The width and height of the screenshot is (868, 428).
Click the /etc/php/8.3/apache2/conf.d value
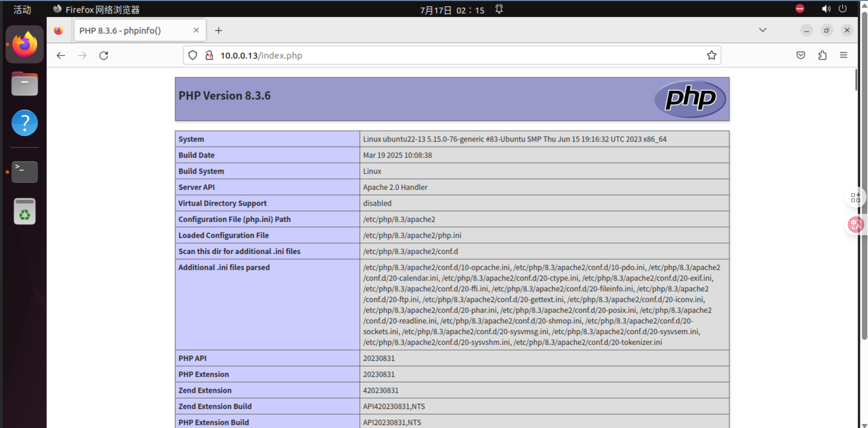410,251
